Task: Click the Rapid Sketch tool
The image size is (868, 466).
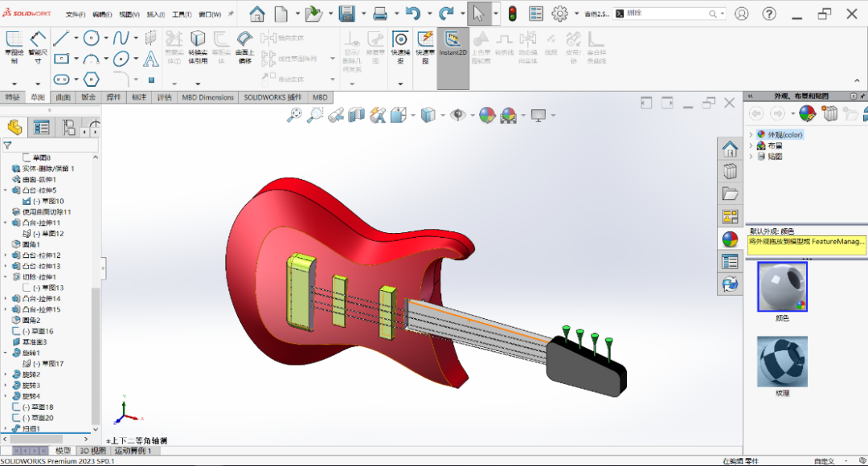Action: 425,47
